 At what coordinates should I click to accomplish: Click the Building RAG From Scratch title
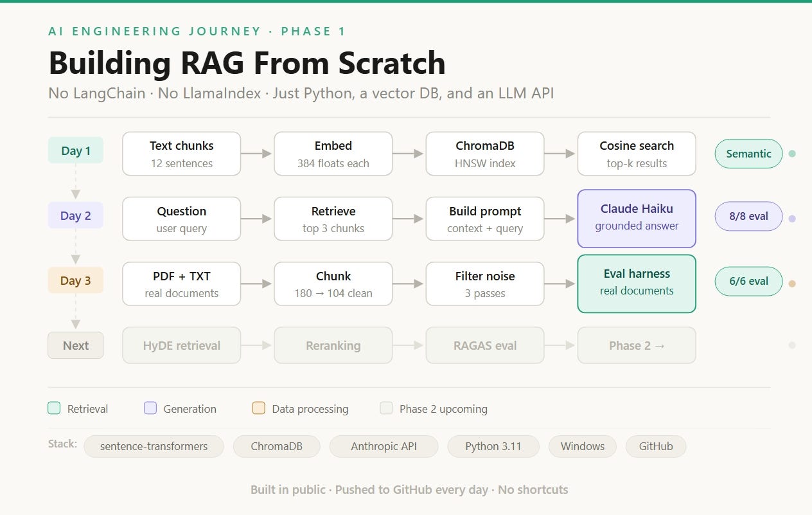(x=247, y=63)
